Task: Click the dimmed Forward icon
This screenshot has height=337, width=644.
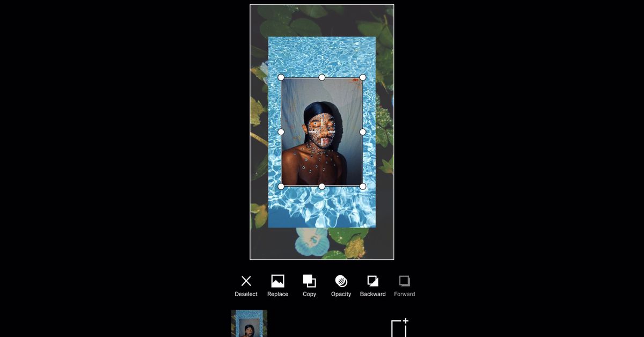Action: 404,281
